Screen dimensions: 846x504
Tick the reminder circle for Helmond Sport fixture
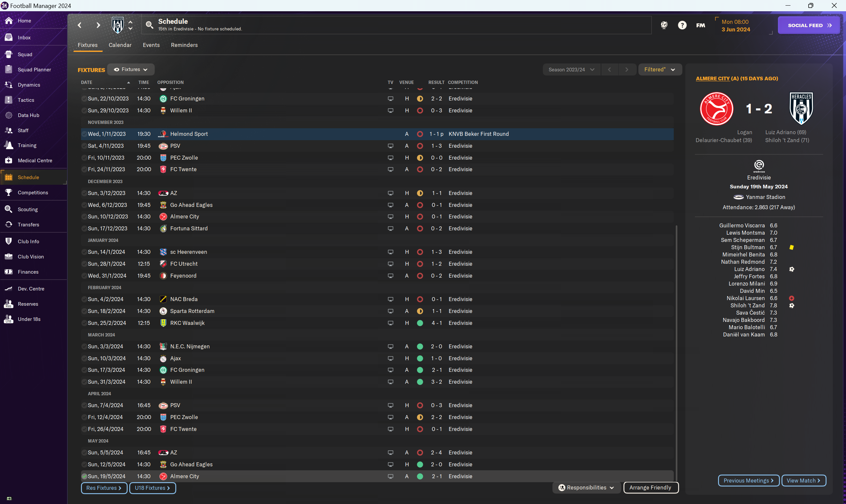84,134
